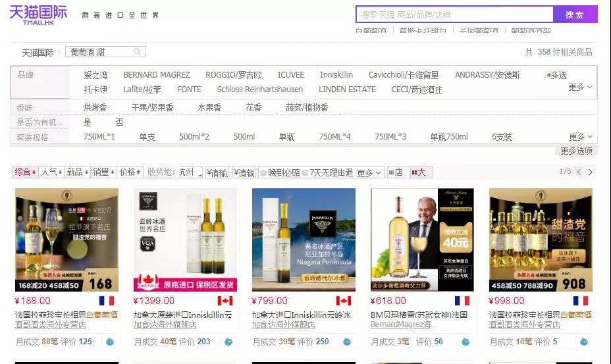611x364 pixels.
Task: Filter by brand Lafite/拉菲
Action: pyautogui.click(x=142, y=90)
